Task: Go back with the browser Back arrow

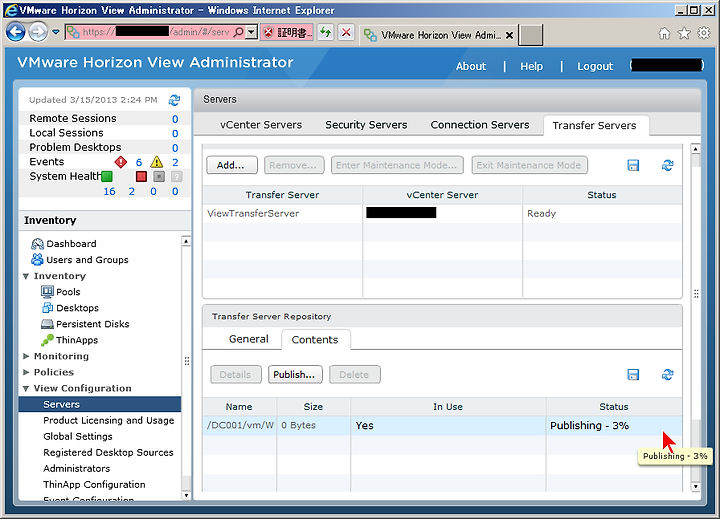Action: (15, 32)
